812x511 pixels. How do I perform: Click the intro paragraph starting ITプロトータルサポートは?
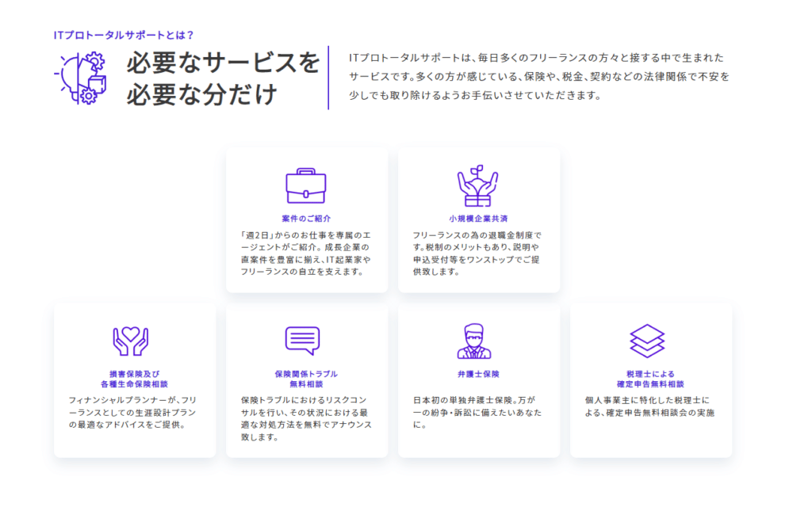click(x=539, y=77)
